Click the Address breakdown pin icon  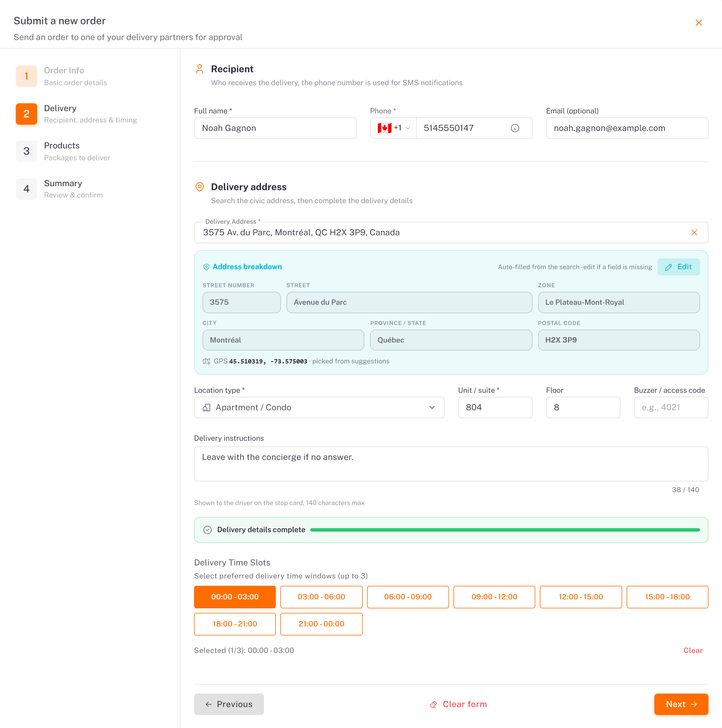tap(206, 267)
